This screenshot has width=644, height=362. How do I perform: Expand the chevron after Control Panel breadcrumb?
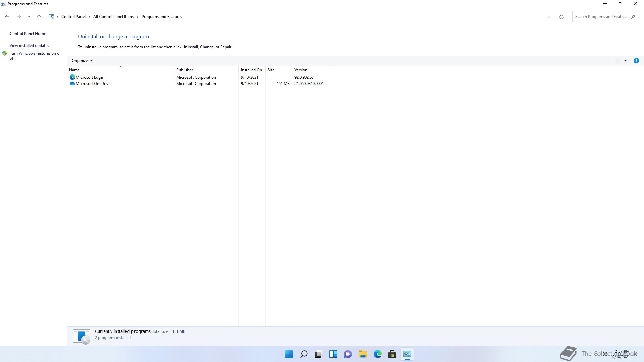pyautogui.click(x=89, y=17)
